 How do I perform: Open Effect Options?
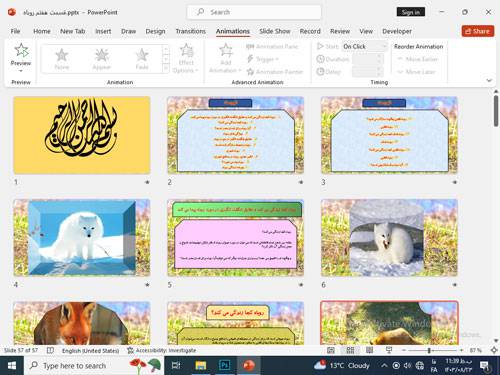tap(186, 58)
